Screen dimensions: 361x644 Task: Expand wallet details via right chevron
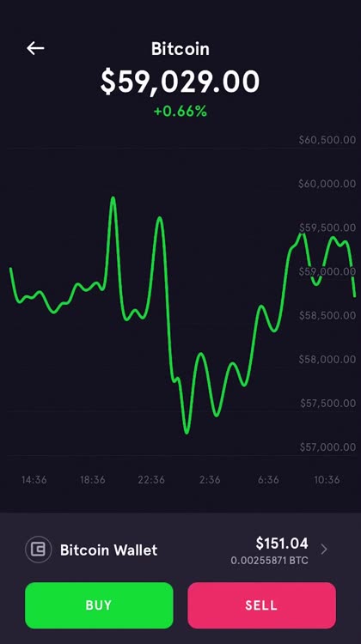coord(324,550)
